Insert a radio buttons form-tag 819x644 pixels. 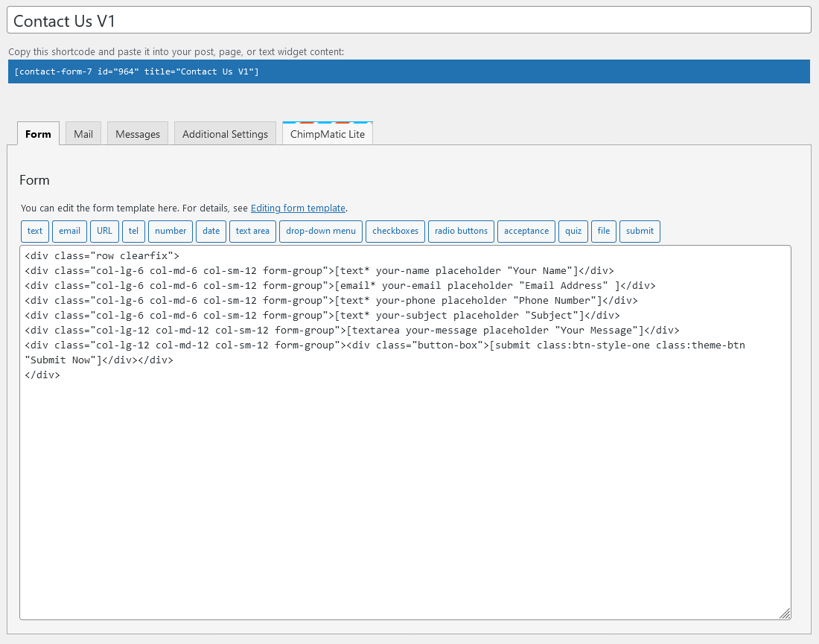[461, 231]
